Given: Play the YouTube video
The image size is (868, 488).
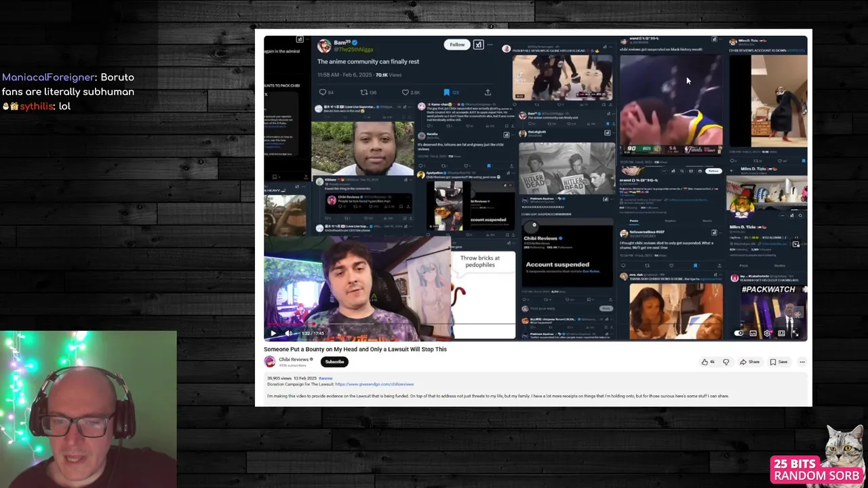Looking at the screenshot, I should click(x=273, y=333).
